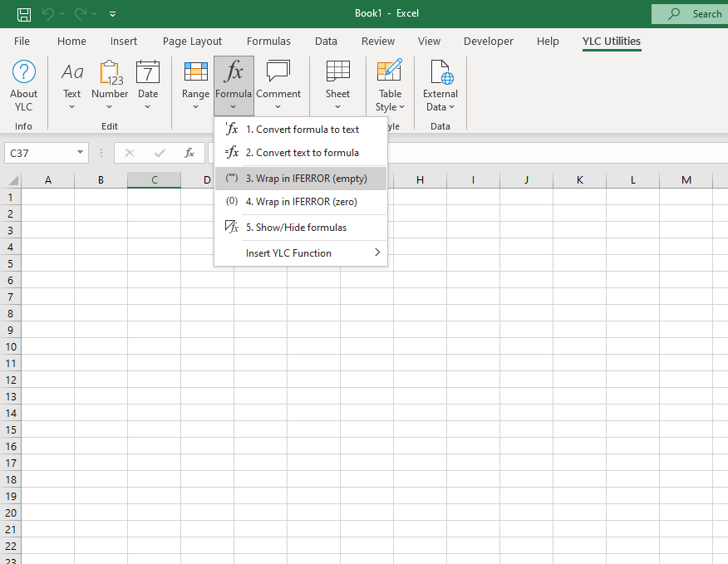Open the Text tools in ribbon
Viewport: 728px width, 564px height.
(x=72, y=73)
